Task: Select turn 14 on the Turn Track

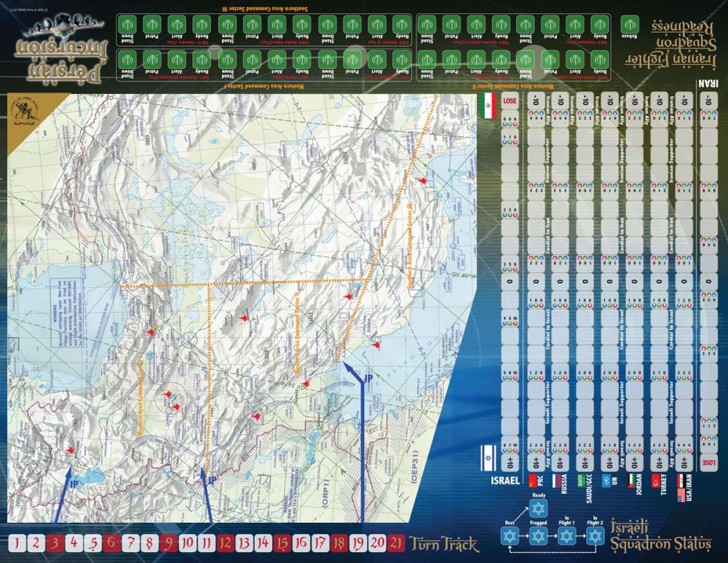Action: coord(264,543)
